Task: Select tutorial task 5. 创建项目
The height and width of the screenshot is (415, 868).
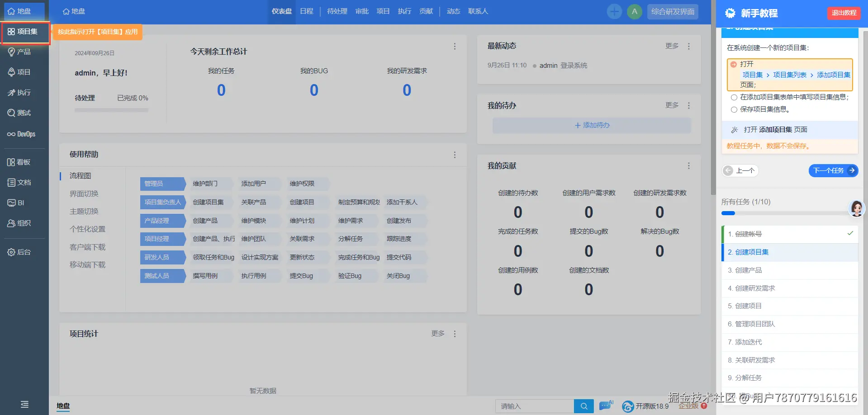Action: point(790,306)
